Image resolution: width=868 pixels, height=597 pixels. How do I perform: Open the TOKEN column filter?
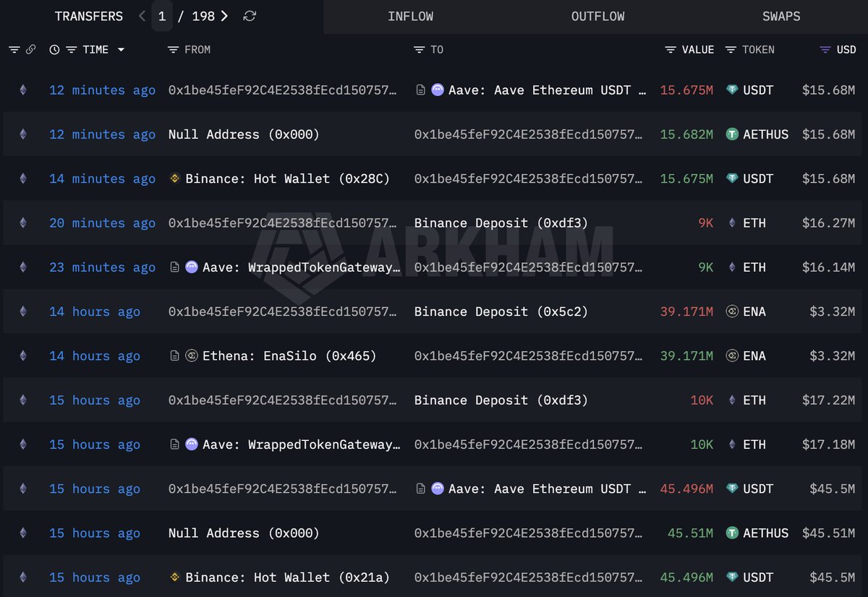pos(731,50)
